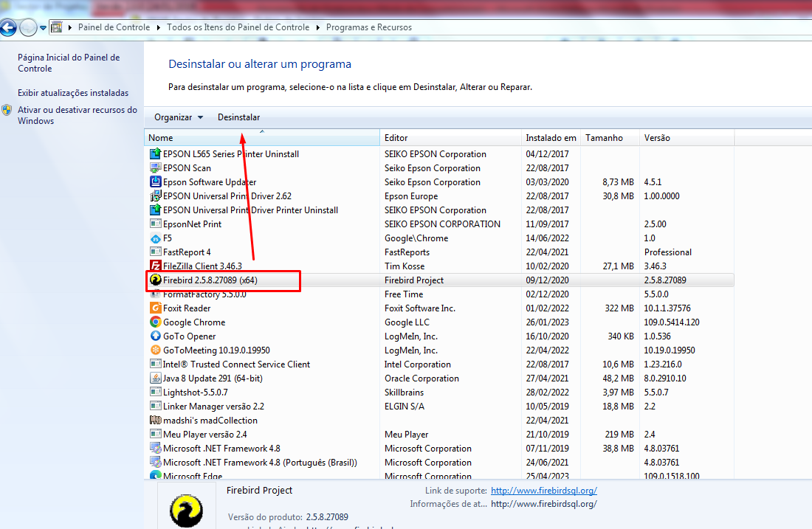Click the shield icon beside Windows features link
The image size is (812, 529).
(x=7, y=110)
